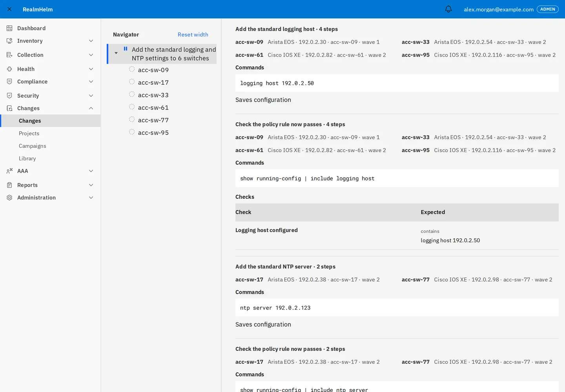Click 'Check the policy rule now passes · 4 steps' heading

coord(290,124)
